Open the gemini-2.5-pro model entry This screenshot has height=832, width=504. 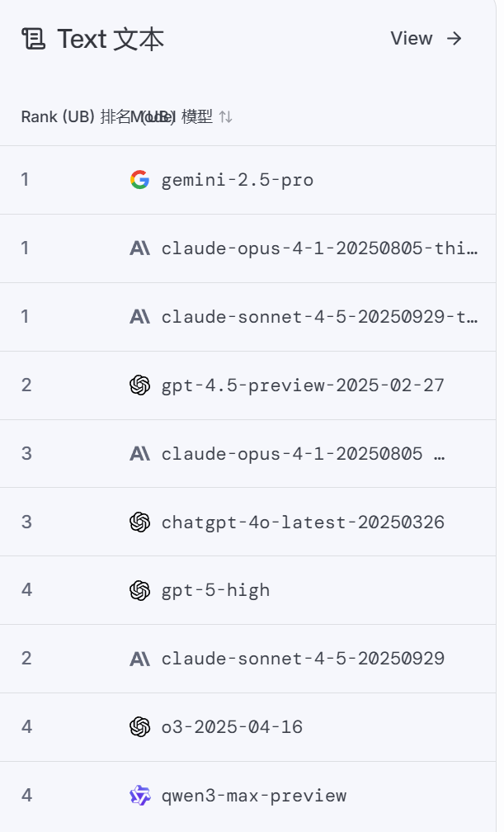[x=238, y=180]
